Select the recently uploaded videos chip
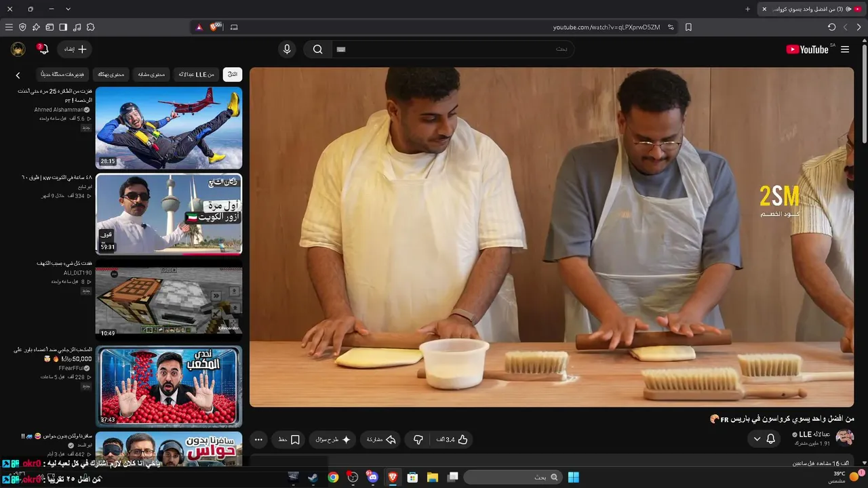Viewport: 868px width, 488px height. (62, 75)
